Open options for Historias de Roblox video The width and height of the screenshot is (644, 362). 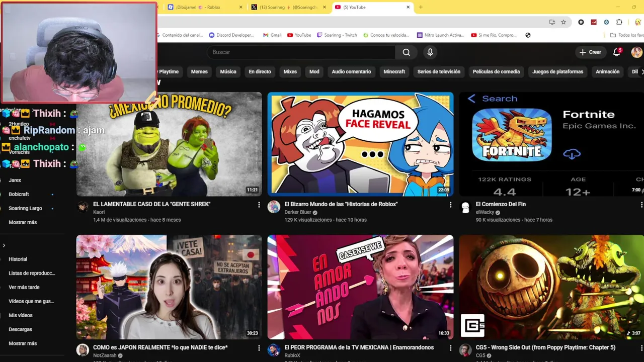tap(450, 205)
